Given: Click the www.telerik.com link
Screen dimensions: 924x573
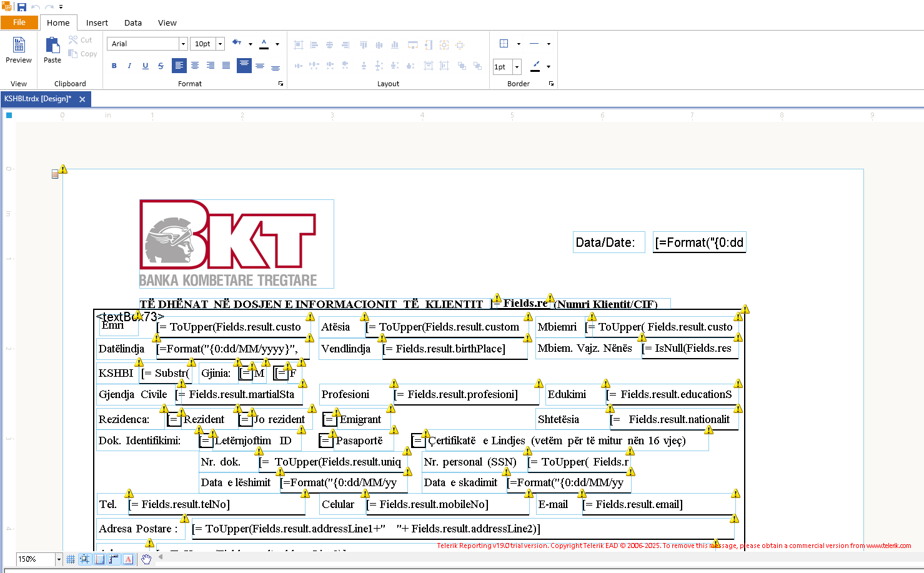Looking at the screenshot, I should [x=888, y=546].
